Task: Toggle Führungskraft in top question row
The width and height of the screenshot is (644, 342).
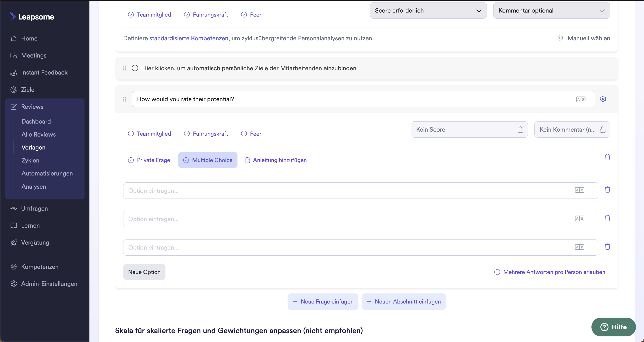Action: [x=206, y=15]
